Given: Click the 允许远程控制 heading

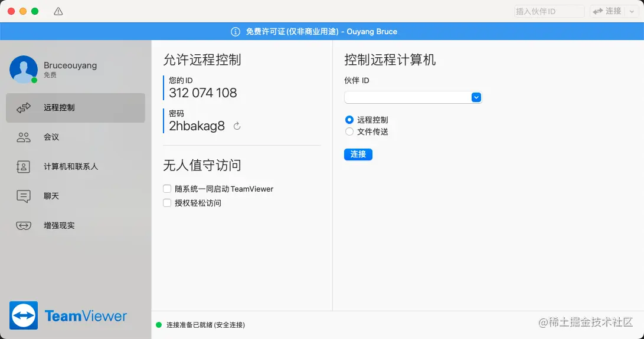Looking at the screenshot, I should (202, 60).
